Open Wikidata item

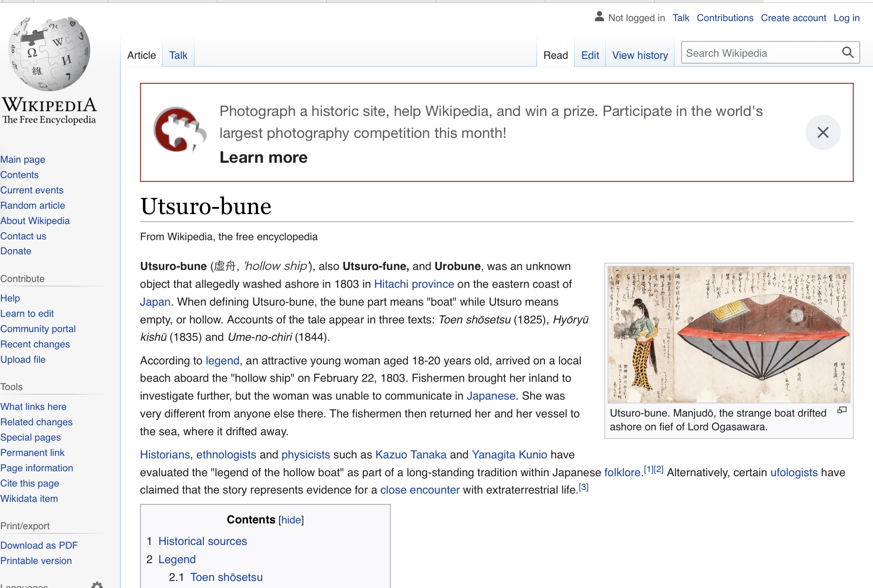click(x=29, y=499)
